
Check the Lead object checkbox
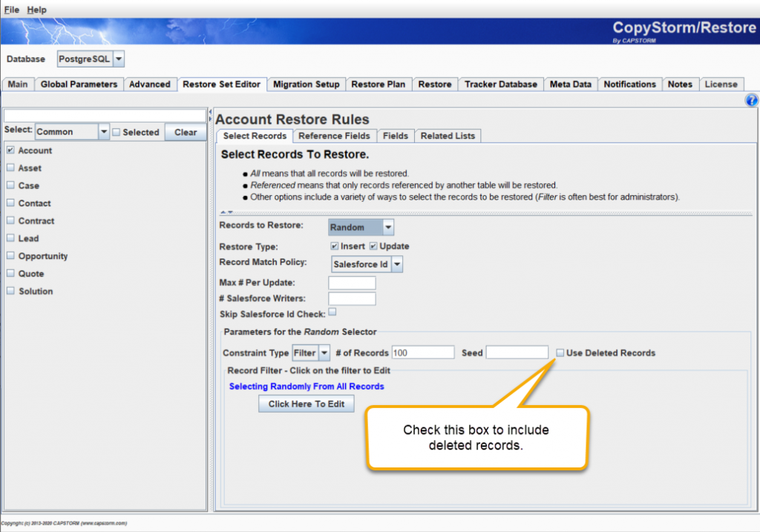pyautogui.click(x=10, y=238)
